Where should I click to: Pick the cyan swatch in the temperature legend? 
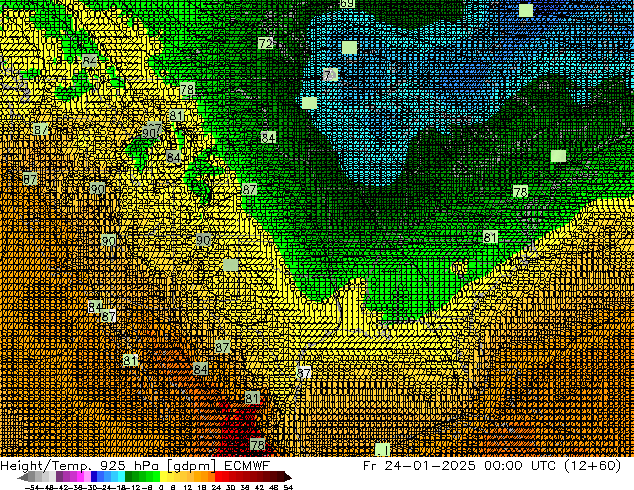click(x=121, y=477)
